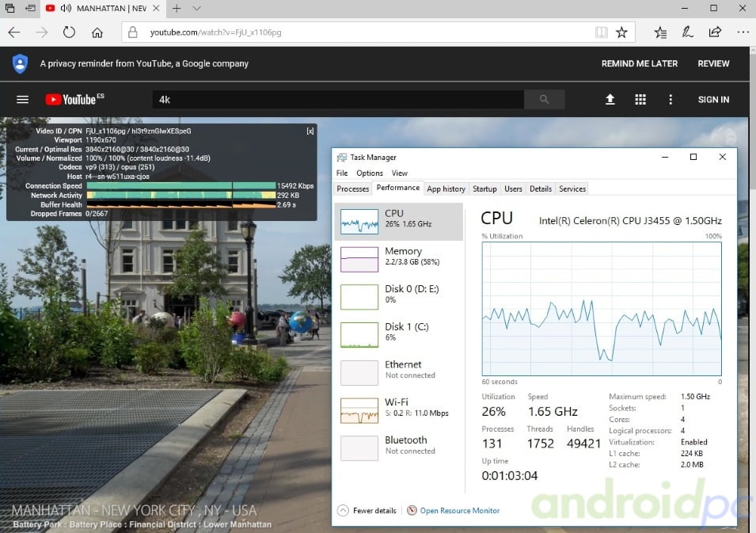The image size is (756, 533).
Task: Click the browser refresh icon
Action: click(x=69, y=32)
